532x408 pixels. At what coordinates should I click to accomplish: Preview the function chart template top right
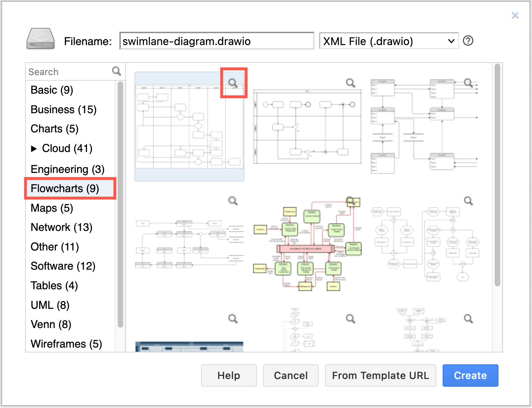pyautogui.click(x=468, y=83)
